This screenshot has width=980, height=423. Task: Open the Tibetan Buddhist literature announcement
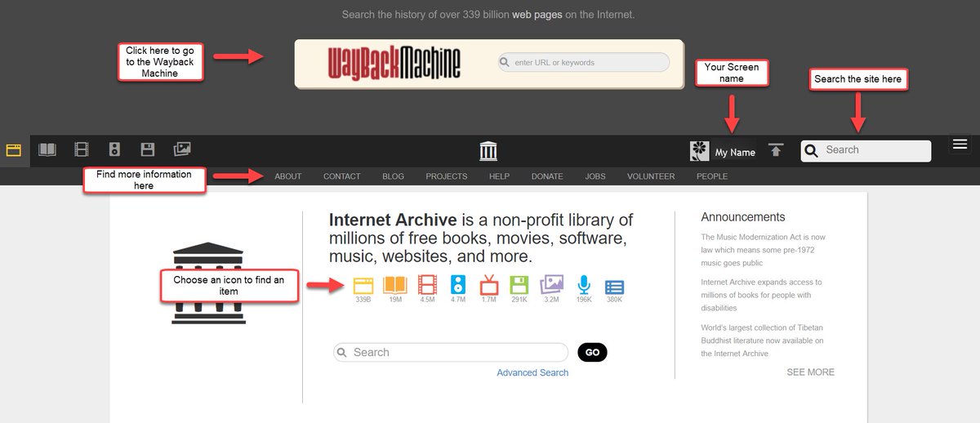[763, 341]
